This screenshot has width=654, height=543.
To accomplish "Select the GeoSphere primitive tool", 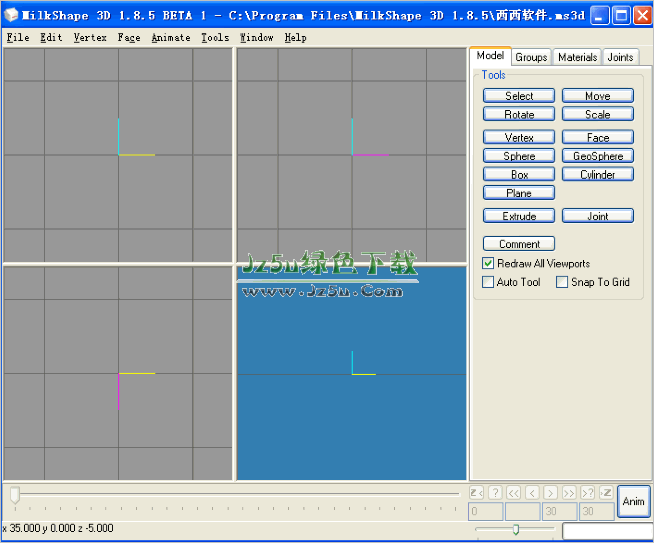I will pyautogui.click(x=598, y=156).
